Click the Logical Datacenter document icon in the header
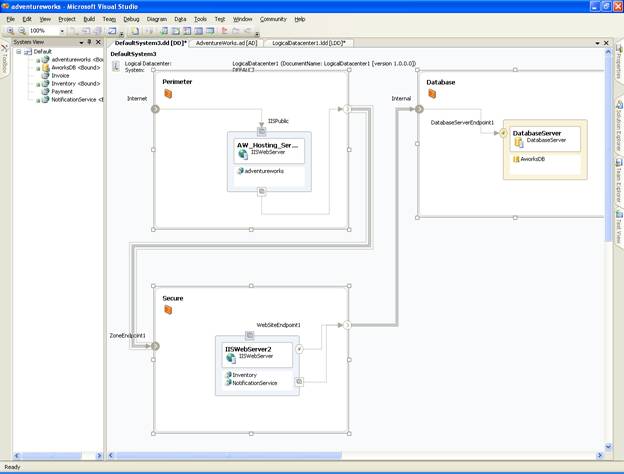 [116, 66]
